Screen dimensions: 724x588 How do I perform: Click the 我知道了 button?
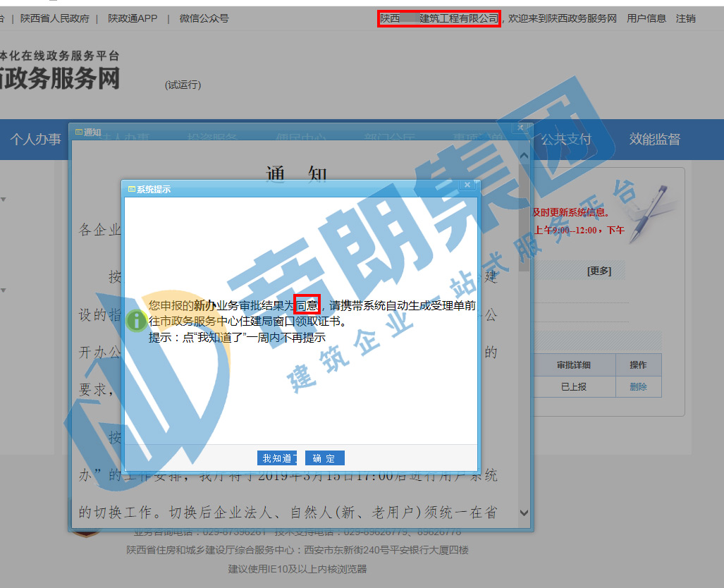[277, 458]
